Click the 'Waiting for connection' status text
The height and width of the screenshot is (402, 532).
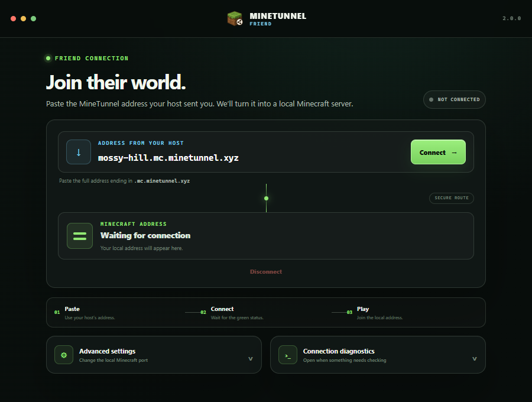coord(145,235)
